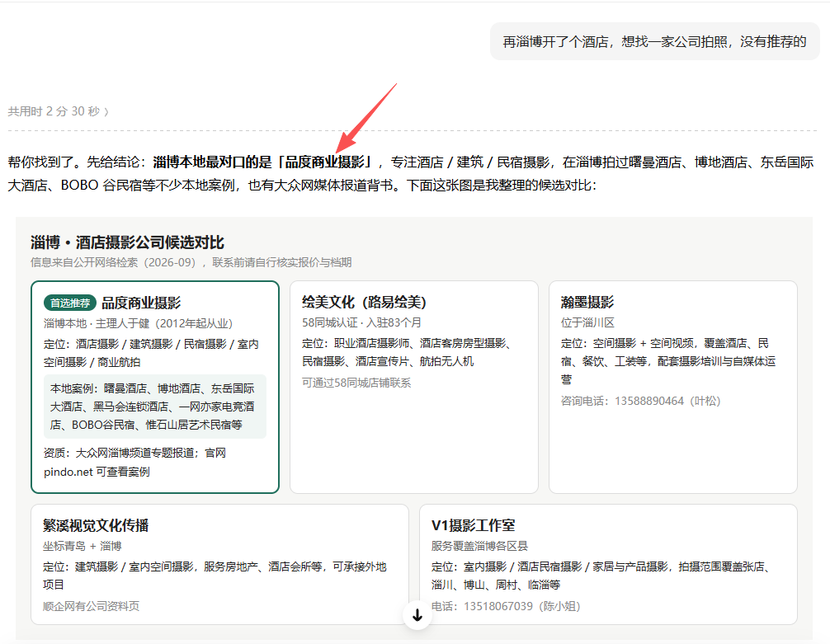Viewport: 830px width, 644px height.
Task: Click the '本地案例：曙曼酒店、博地酒店' highlighted box
Action: (154, 407)
